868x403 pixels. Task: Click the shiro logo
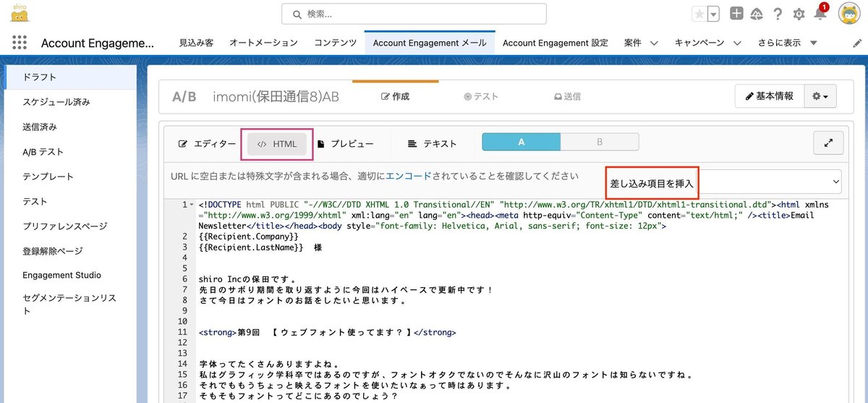point(20,12)
